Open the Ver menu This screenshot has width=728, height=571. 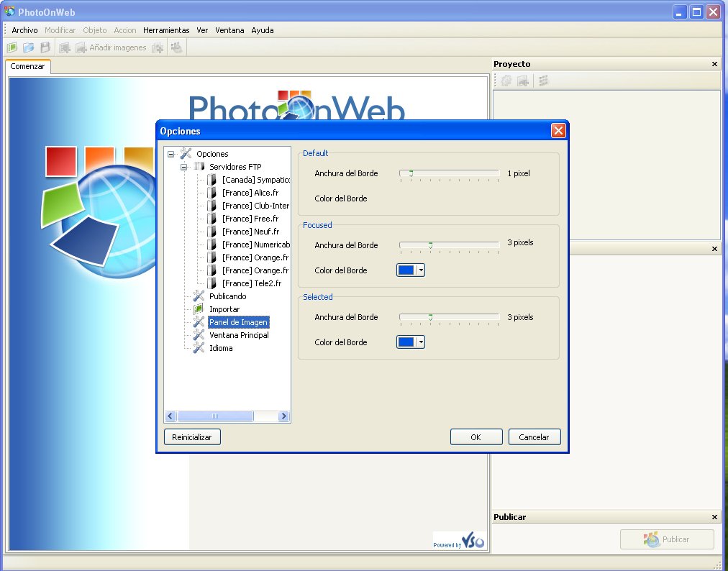(x=202, y=30)
